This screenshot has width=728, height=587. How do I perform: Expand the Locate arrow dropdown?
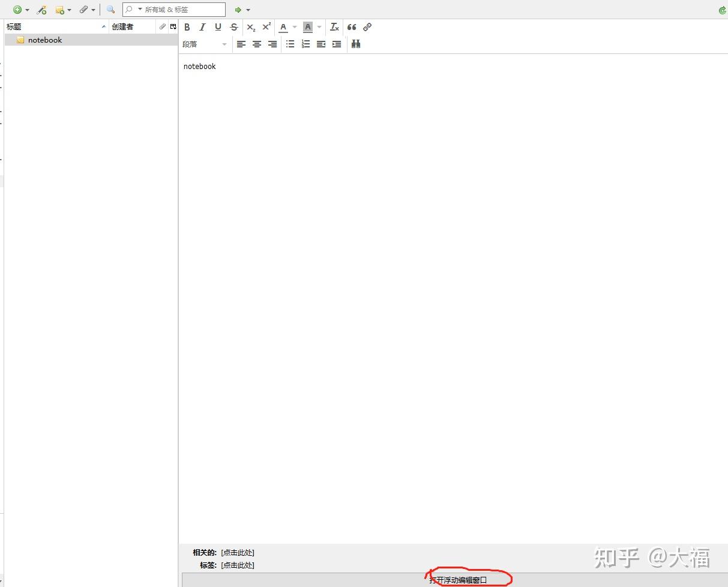coord(248,10)
